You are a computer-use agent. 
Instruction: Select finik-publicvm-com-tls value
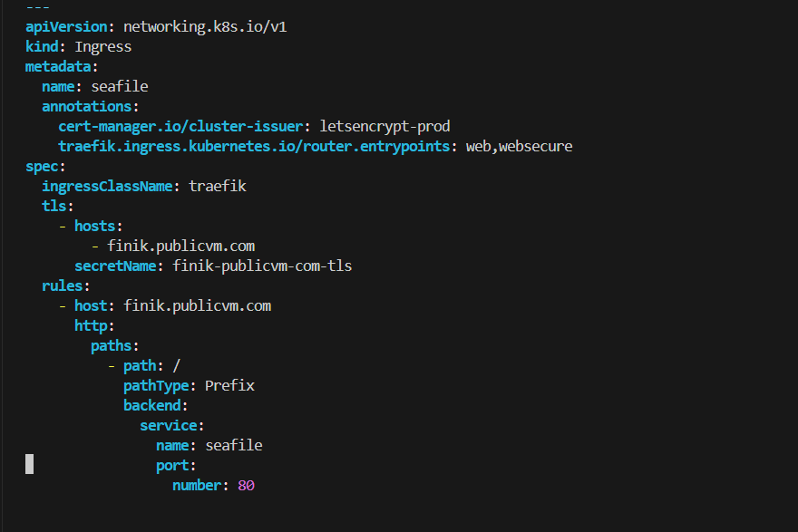coord(262,266)
